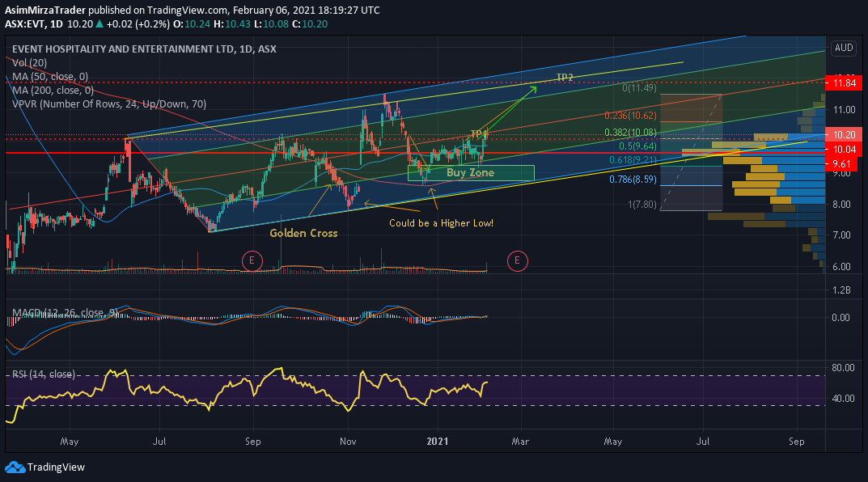This screenshot has height=482, width=868.
Task: Click the earnings E marker near September
Action: point(252,260)
